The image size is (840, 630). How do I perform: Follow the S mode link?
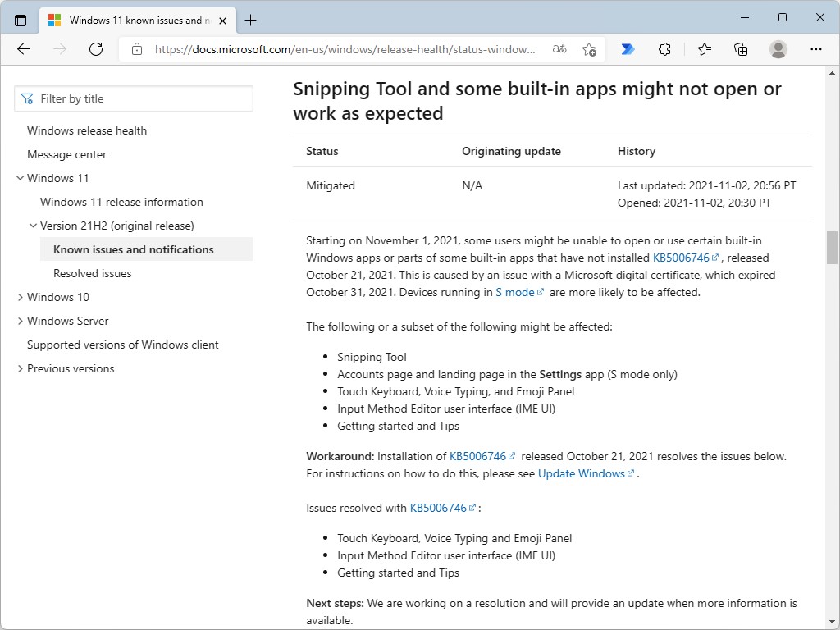pyautogui.click(x=514, y=292)
